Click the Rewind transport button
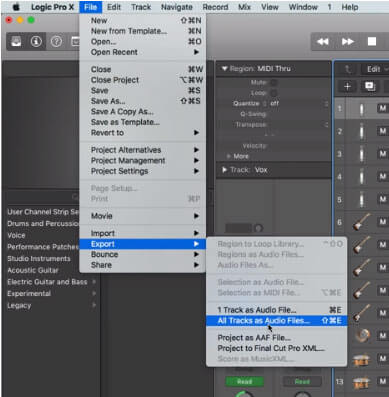 tap(323, 41)
